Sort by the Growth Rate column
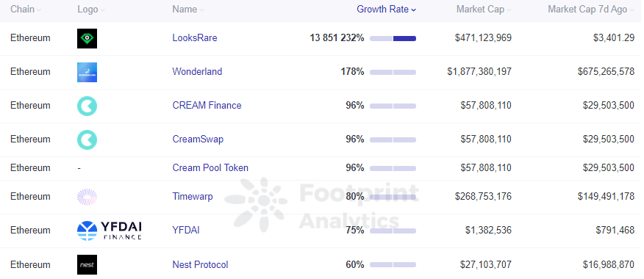The width and height of the screenshot is (644, 279). (386, 10)
